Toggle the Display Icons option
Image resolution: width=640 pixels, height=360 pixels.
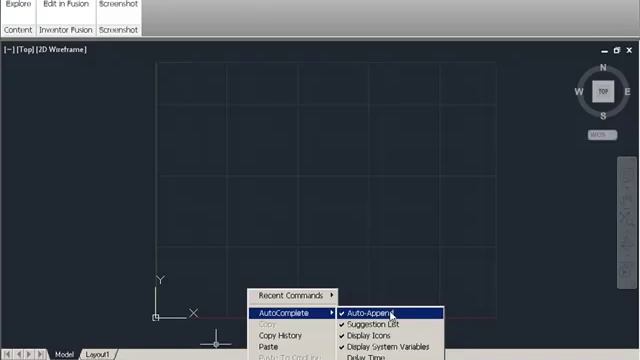coord(390,336)
